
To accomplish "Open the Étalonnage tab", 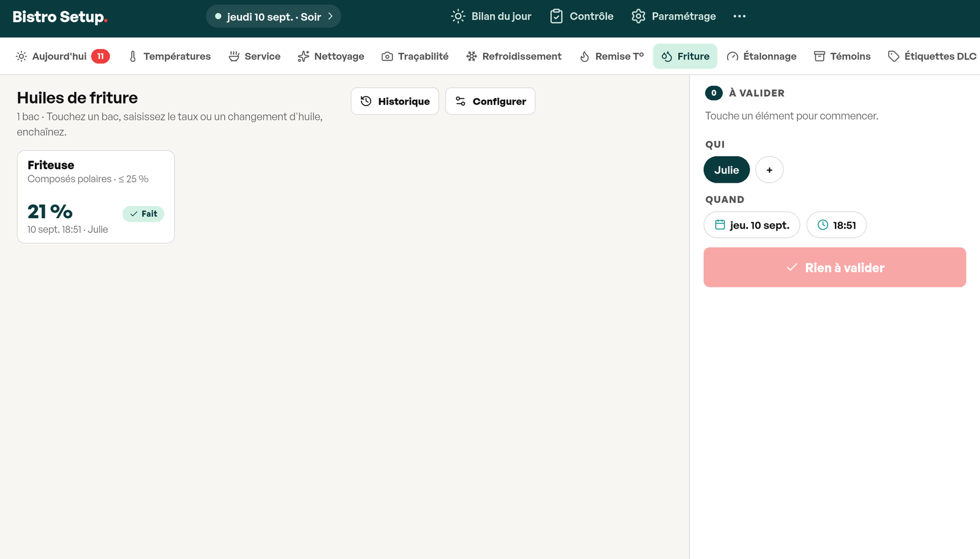I will click(x=761, y=56).
